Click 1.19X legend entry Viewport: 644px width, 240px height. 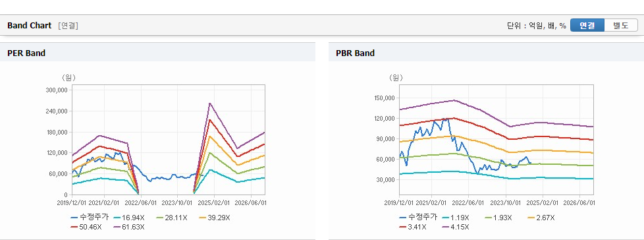456,218
